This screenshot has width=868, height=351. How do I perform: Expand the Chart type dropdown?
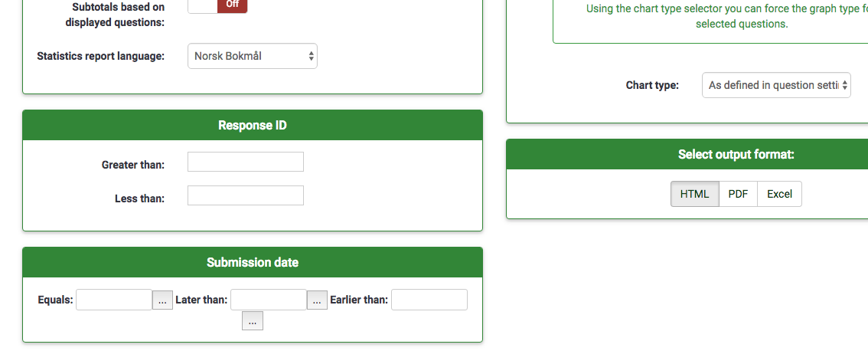pos(776,85)
